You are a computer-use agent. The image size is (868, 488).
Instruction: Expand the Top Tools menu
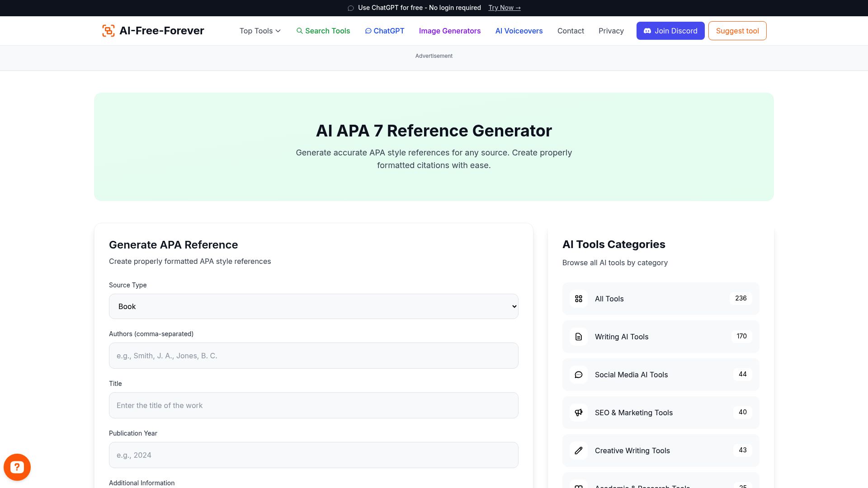(256, 31)
